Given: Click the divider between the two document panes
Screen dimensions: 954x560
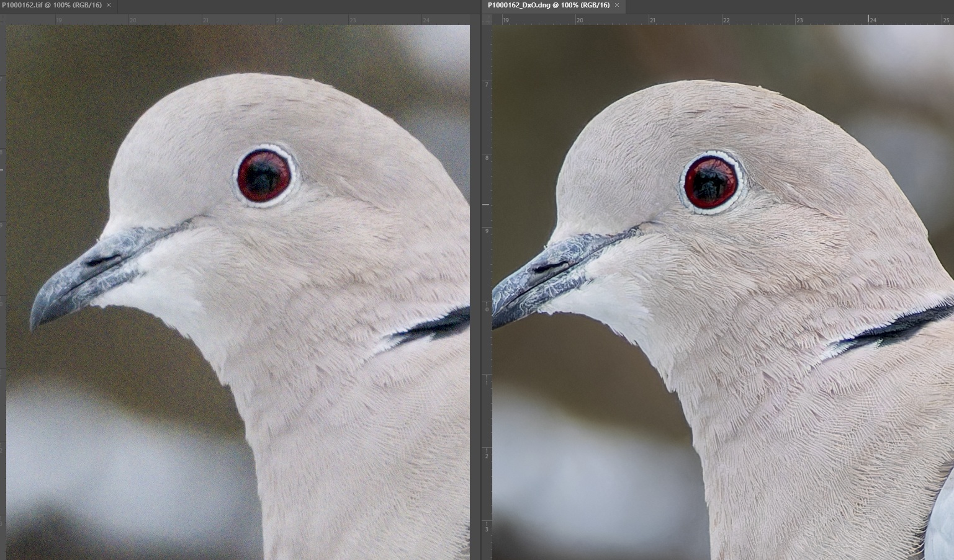Looking at the screenshot, I should [476, 279].
